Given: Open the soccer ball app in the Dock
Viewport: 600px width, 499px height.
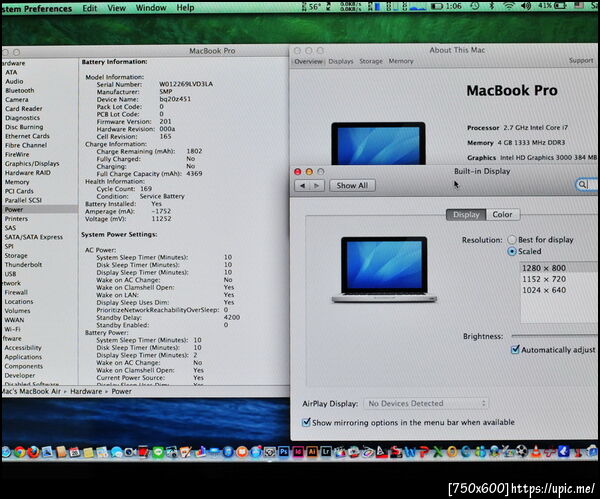Looking at the screenshot, I should point(522,452).
